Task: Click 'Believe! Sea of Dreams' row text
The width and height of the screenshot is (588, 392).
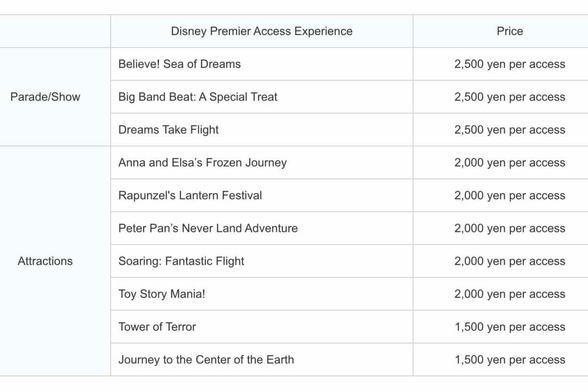Action: (x=179, y=64)
